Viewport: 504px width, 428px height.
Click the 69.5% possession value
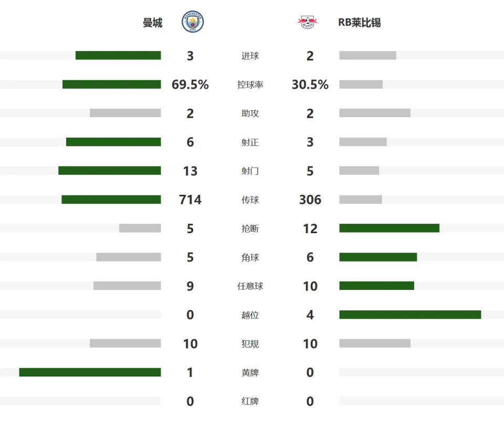tap(190, 85)
